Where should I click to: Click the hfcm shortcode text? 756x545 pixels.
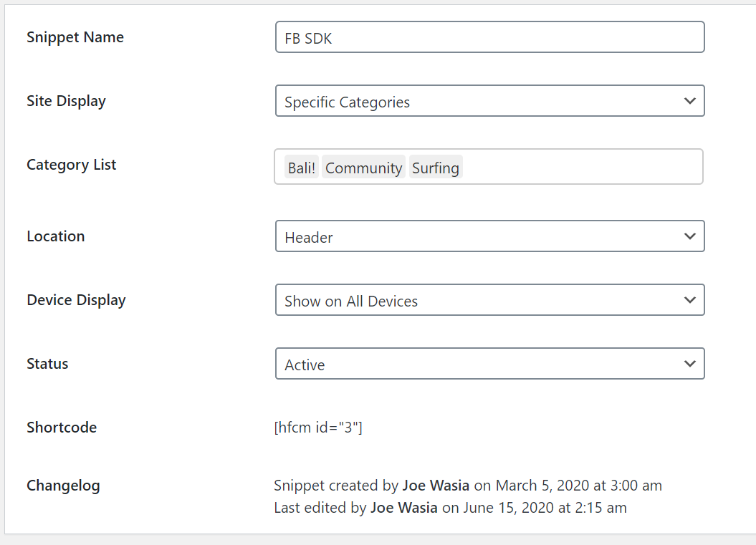pos(318,428)
